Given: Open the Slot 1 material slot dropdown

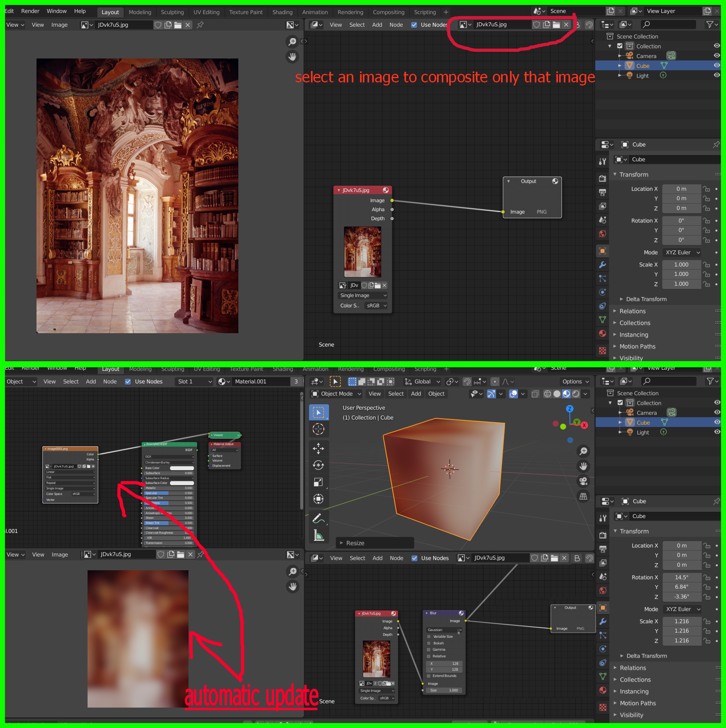Looking at the screenshot, I should click(194, 381).
